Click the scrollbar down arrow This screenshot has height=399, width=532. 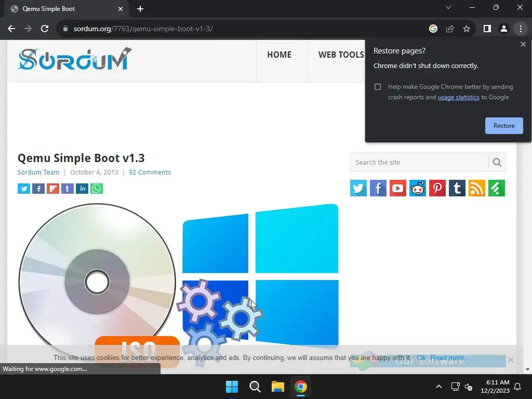527,369
